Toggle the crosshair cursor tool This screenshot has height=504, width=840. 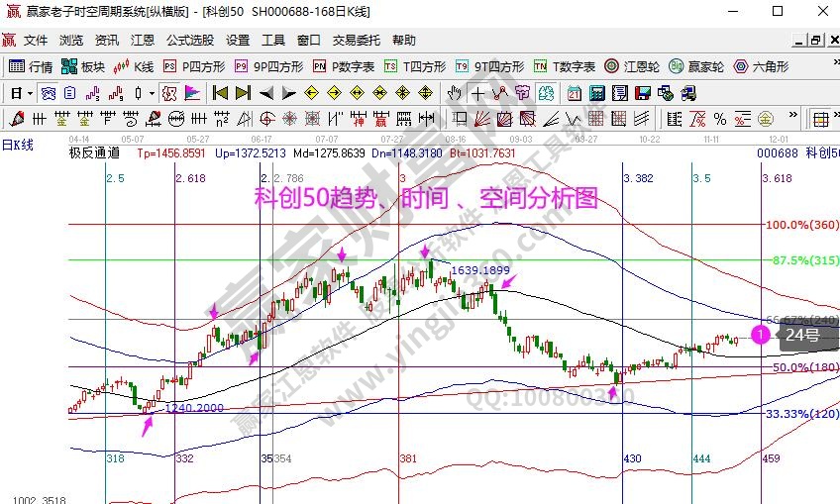(x=477, y=94)
